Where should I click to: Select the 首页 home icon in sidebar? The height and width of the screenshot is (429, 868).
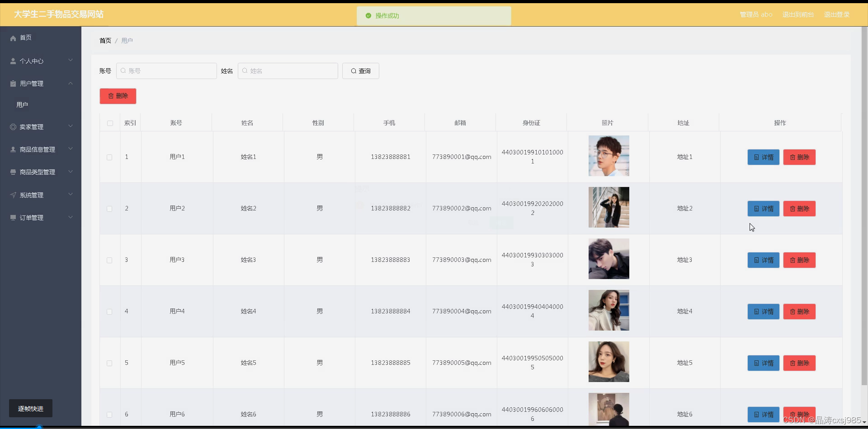[x=13, y=38]
